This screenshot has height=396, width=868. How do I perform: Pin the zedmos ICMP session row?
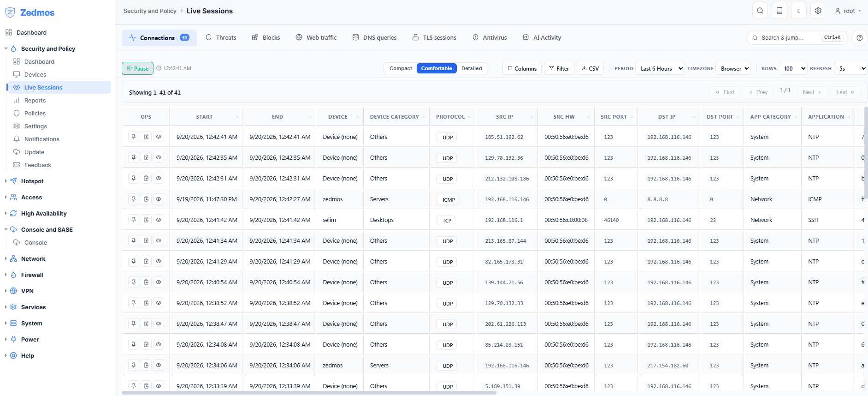point(134,199)
